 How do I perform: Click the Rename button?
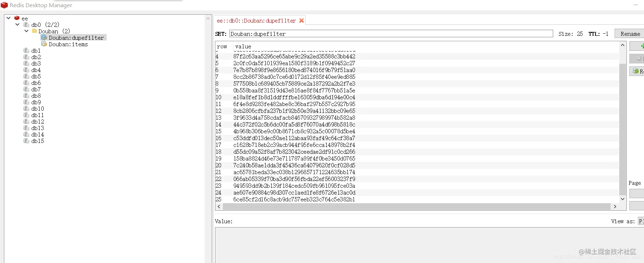pos(630,34)
